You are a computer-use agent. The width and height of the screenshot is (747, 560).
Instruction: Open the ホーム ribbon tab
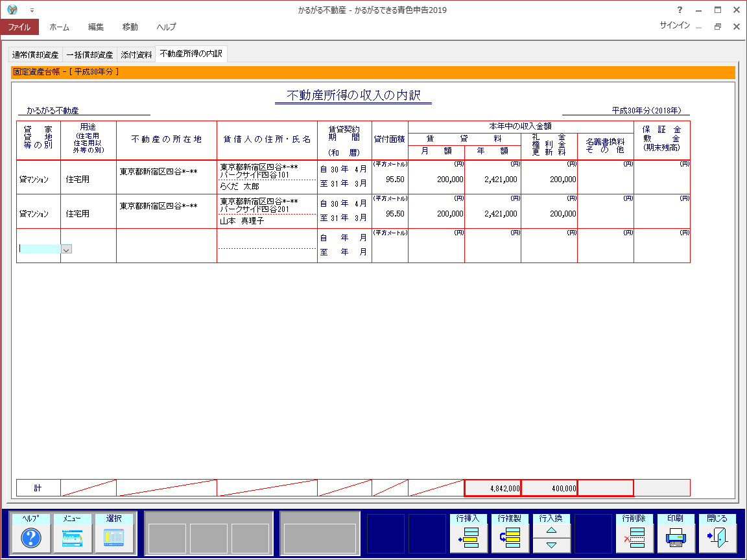(60, 27)
